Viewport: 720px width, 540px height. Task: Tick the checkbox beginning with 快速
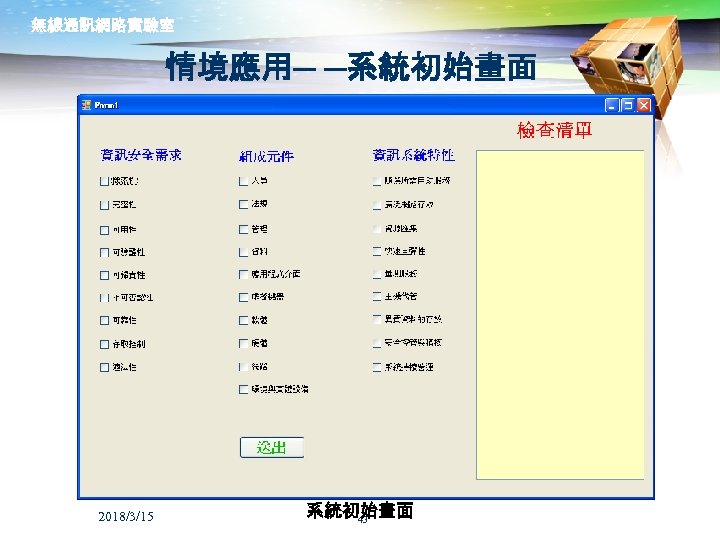(377, 251)
